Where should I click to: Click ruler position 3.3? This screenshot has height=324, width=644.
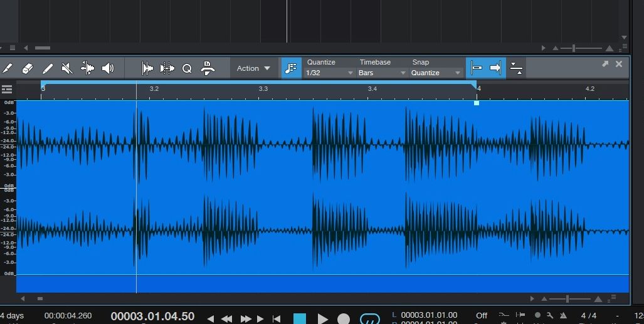(x=263, y=89)
